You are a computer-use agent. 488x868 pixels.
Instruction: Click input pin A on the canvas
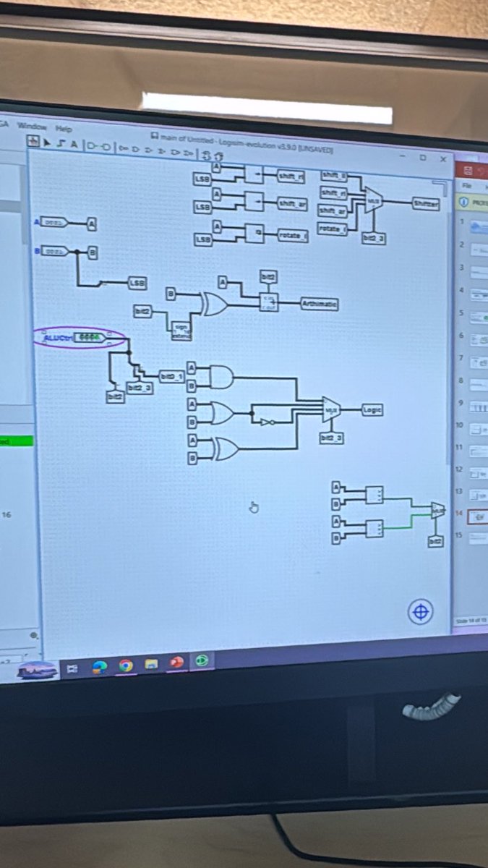[54, 223]
